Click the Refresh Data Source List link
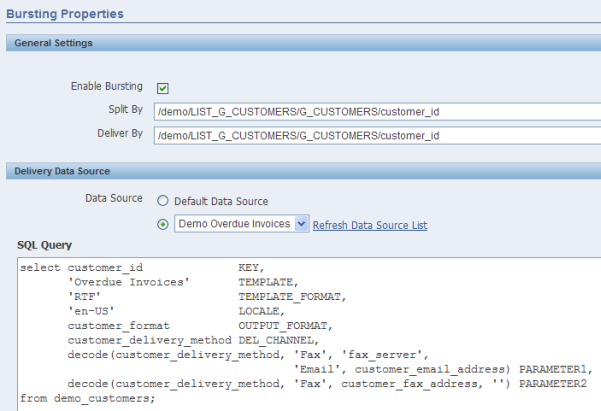Image resolution: width=601 pixels, height=411 pixels. (370, 225)
